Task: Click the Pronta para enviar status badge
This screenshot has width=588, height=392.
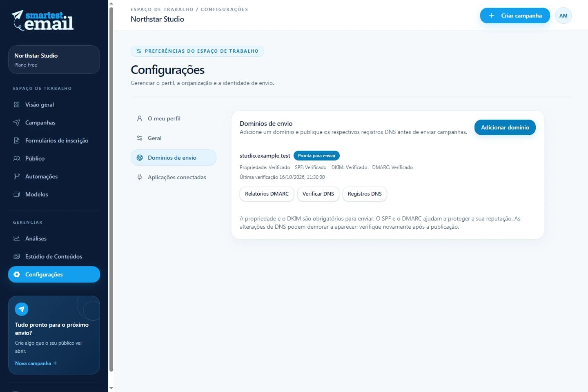Action: pyautogui.click(x=316, y=156)
